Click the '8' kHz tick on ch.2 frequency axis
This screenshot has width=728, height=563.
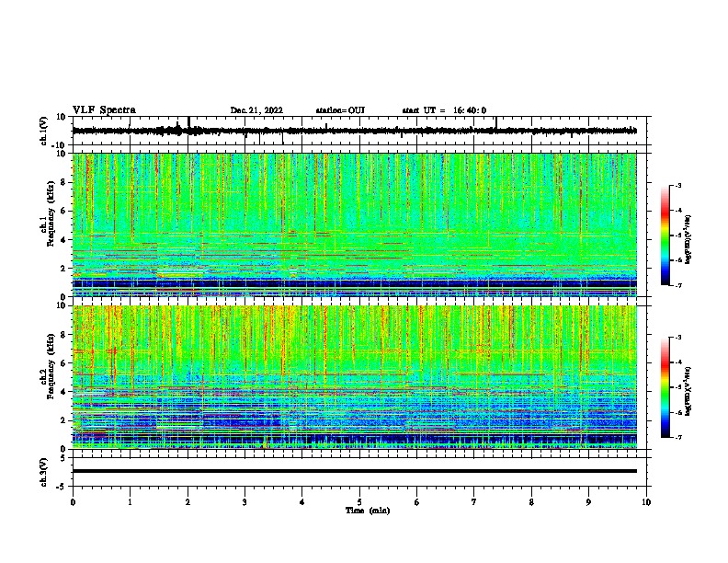tap(63, 335)
